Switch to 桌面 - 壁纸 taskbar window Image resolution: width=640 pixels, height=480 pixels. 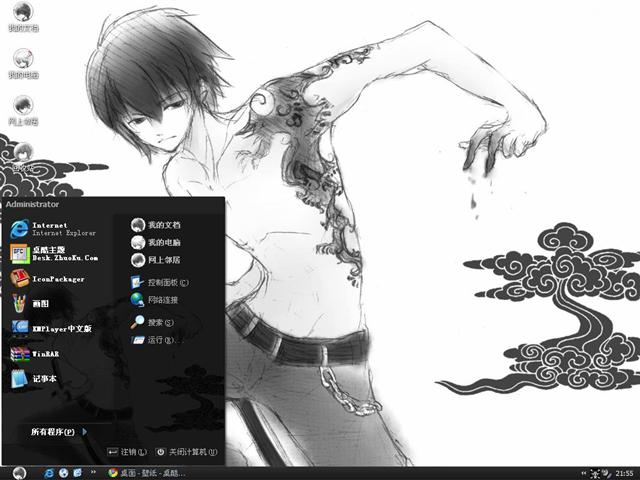147,473
